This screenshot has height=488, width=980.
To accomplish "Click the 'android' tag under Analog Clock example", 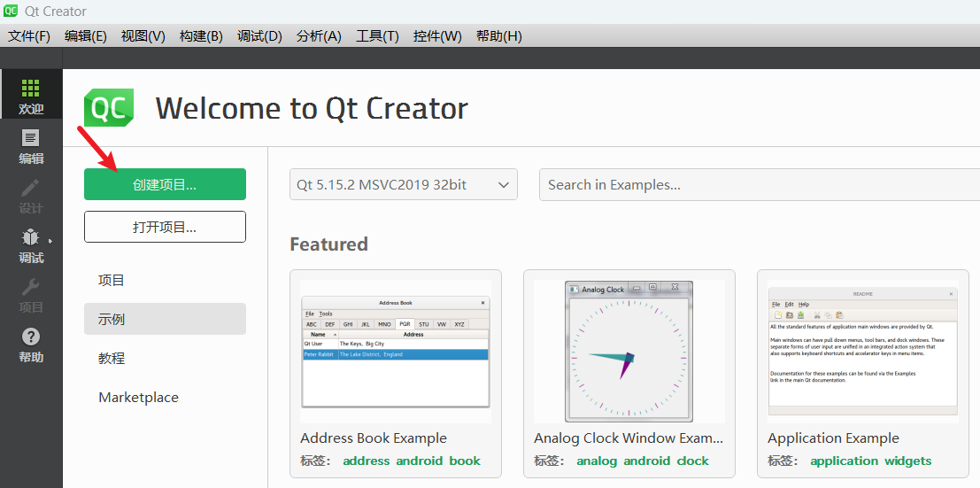I will [x=647, y=461].
